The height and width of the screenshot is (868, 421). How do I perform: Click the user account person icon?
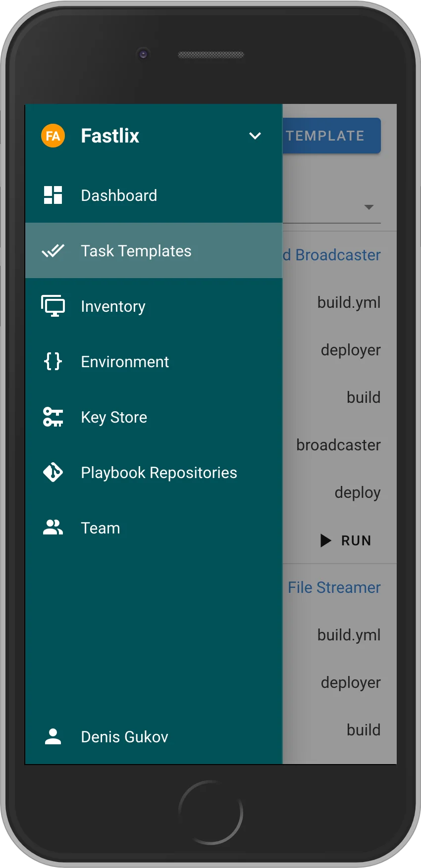click(53, 736)
